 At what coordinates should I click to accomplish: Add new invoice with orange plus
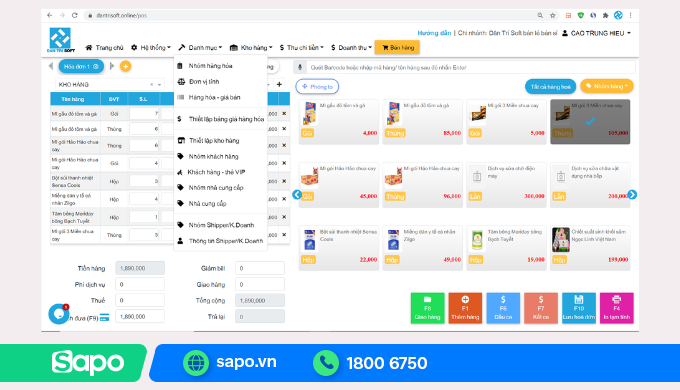[125, 66]
